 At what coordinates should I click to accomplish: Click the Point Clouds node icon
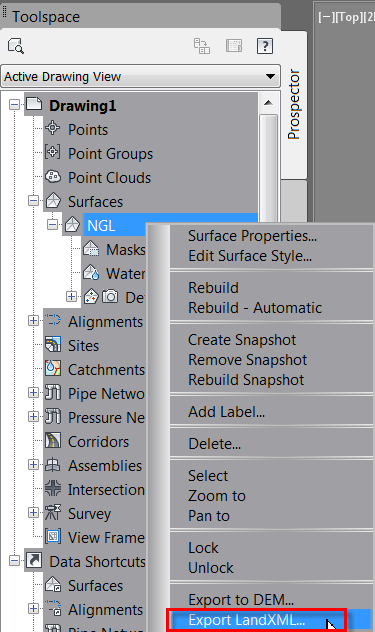coord(53,176)
